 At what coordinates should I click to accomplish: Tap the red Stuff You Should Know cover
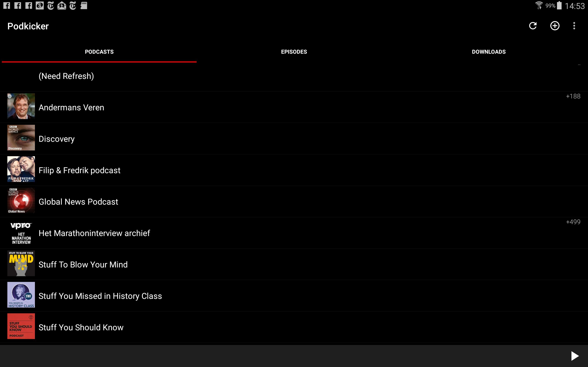[x=21, y=326]
